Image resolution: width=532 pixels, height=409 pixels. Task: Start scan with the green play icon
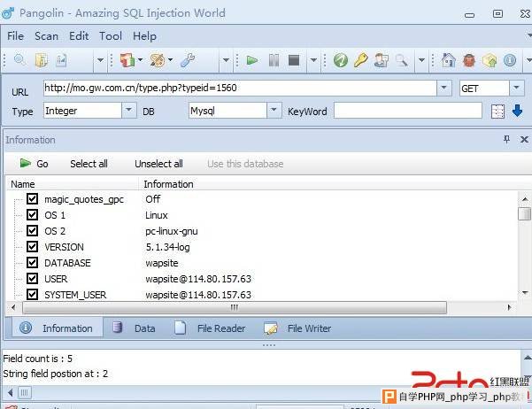[x=251, y=60]
